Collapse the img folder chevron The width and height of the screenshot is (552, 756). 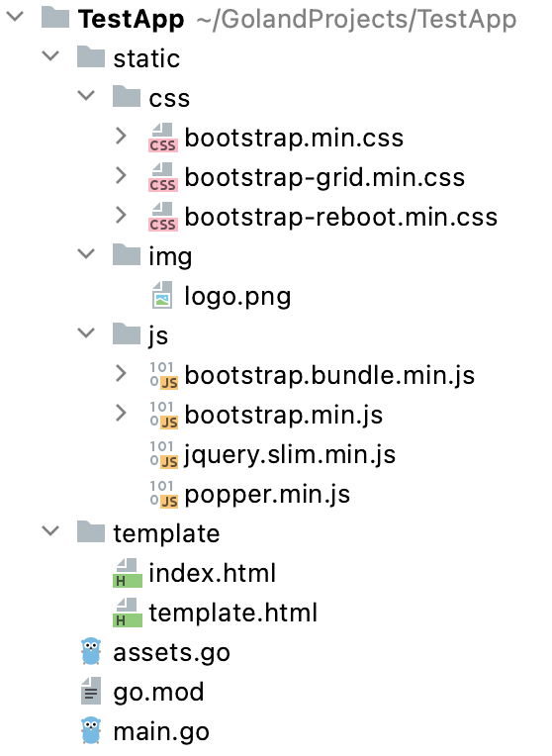86,254
